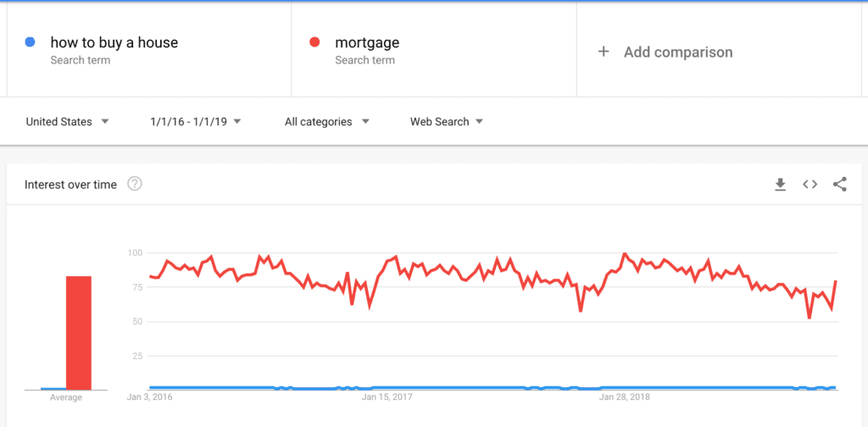The image size is (868, 427).
Task: Open the Web Search type dropdown
Action: 446,122
